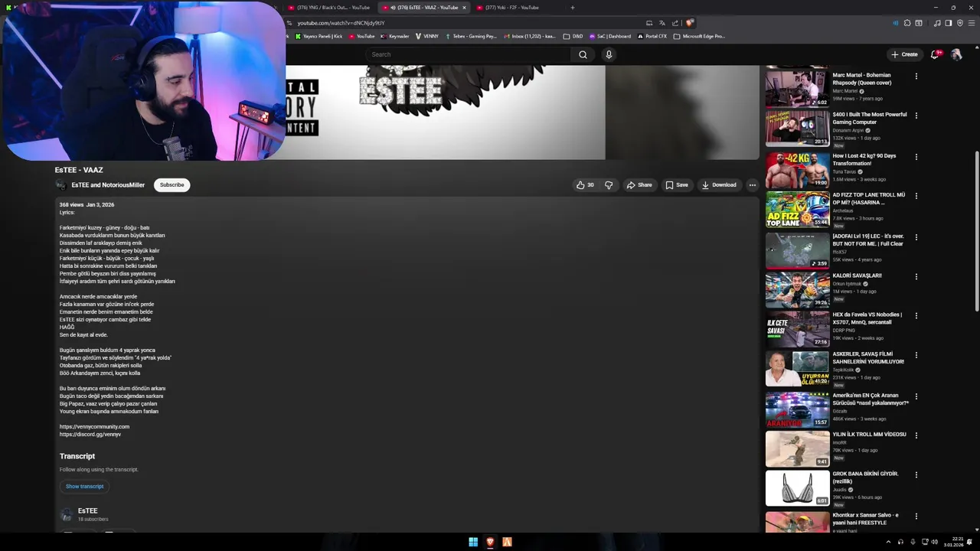Open AD FIZZ TOP LANE TROLL video
This screenshot has width=980, height=551.
tap(797, 209)
